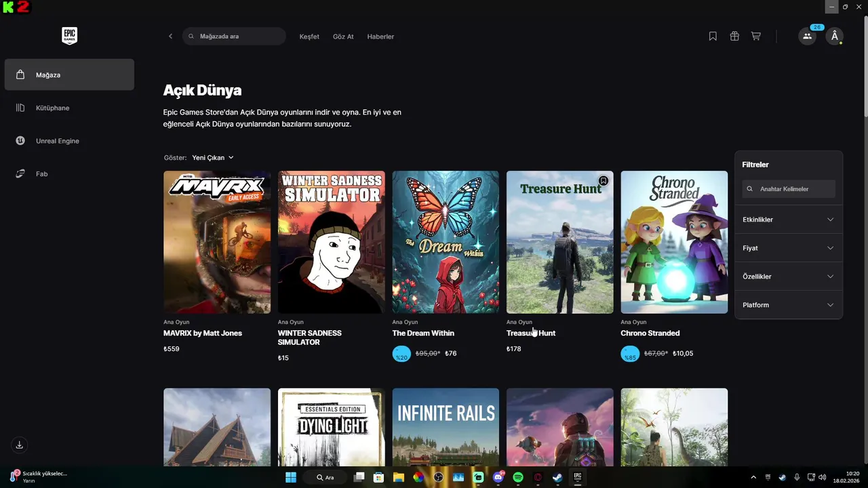
Task: Click the MAVRIX cover thumbnail
Action: 217,242
